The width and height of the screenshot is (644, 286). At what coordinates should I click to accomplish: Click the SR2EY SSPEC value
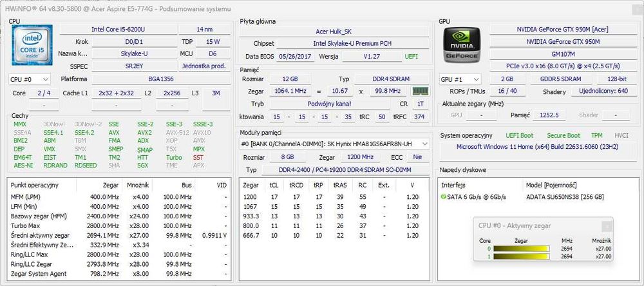135,66
